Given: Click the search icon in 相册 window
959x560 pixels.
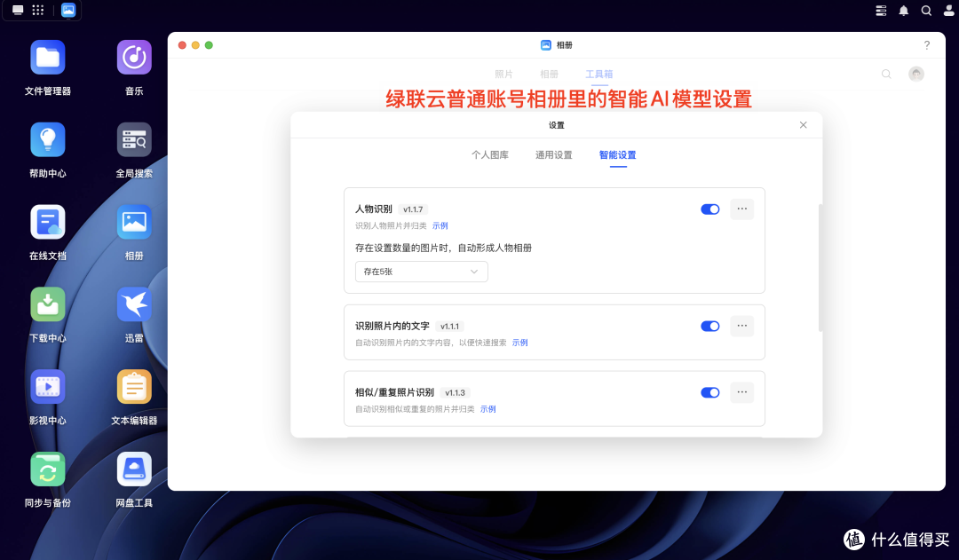Looking at the screenshot, I should (886, 74).
